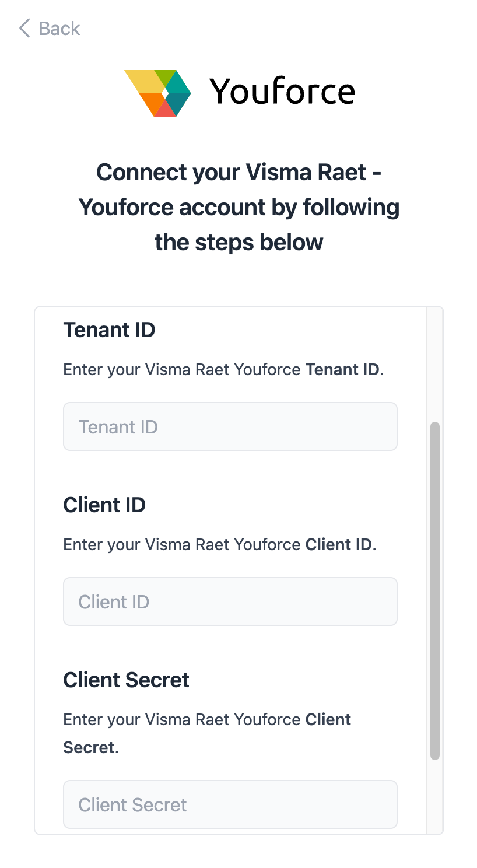Screen dimensions: 477x868
Task: Focus the Client ID input field
Action: pos(230,601)
